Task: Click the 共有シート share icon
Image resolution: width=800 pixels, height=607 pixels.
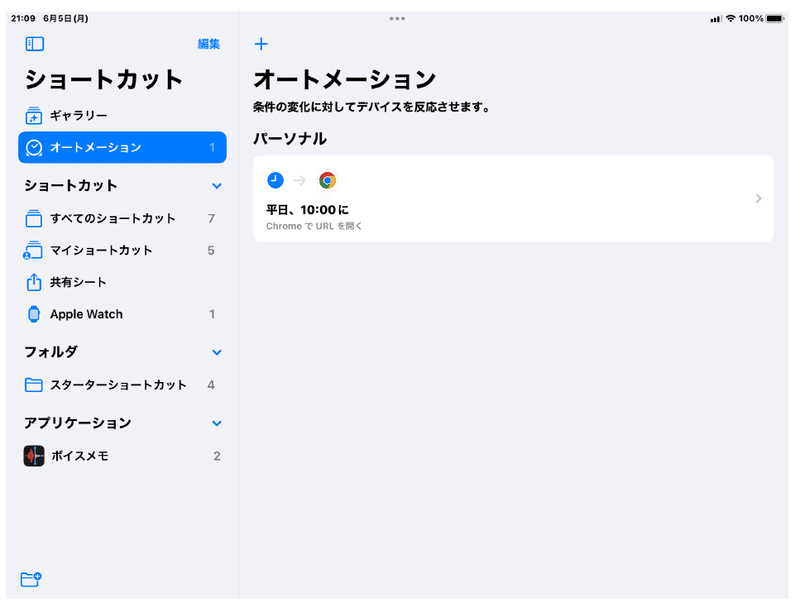Action: [x=34, y=282]
